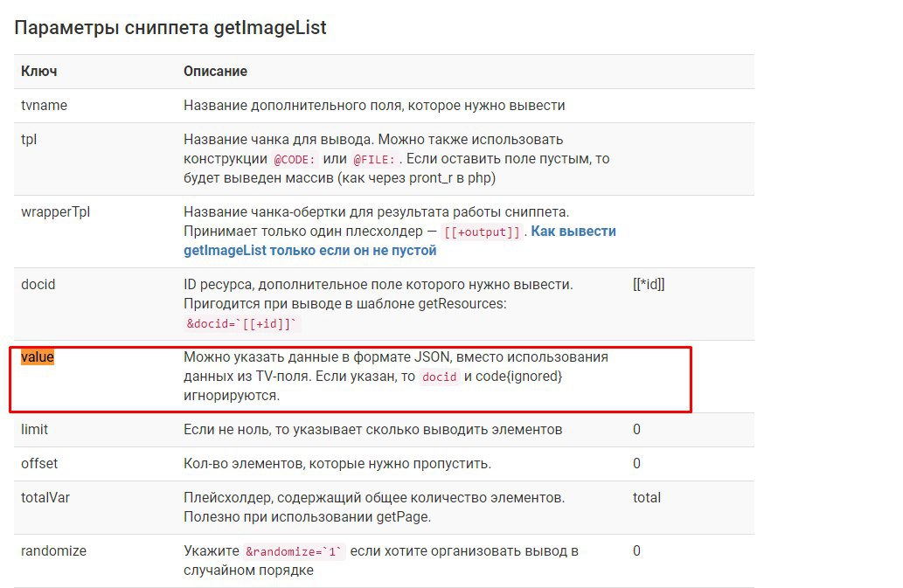Click the 'totalVar' key cell

pos(45,497)
